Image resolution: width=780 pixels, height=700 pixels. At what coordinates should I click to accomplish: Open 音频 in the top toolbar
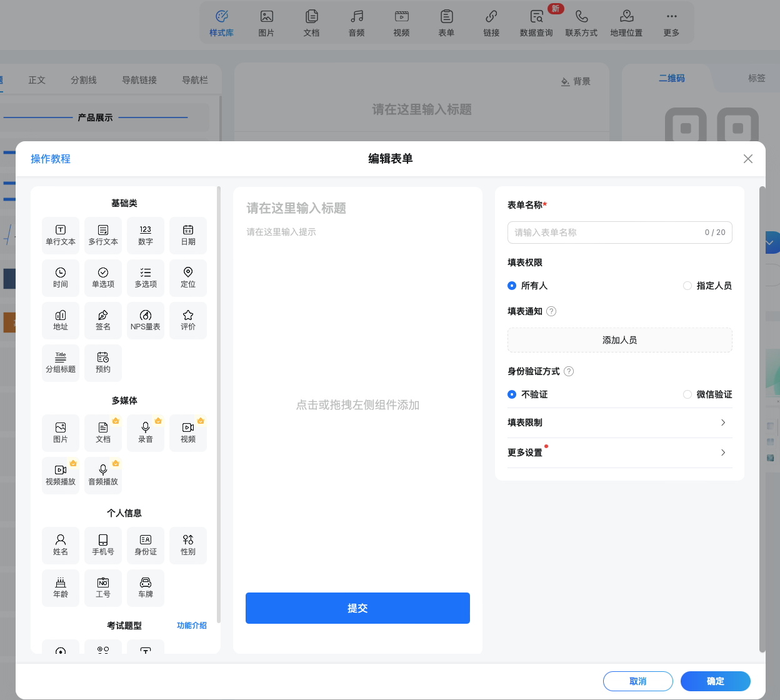(x=356, y=22)
